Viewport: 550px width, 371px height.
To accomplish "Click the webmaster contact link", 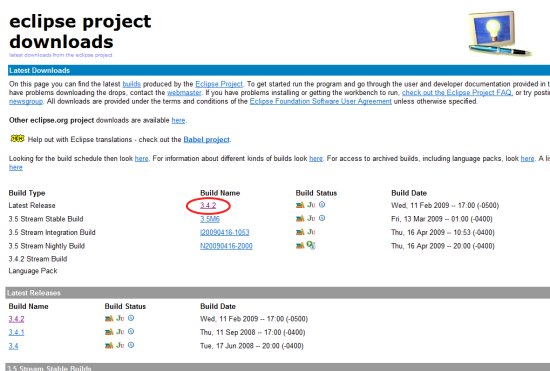I will [184, 93].
